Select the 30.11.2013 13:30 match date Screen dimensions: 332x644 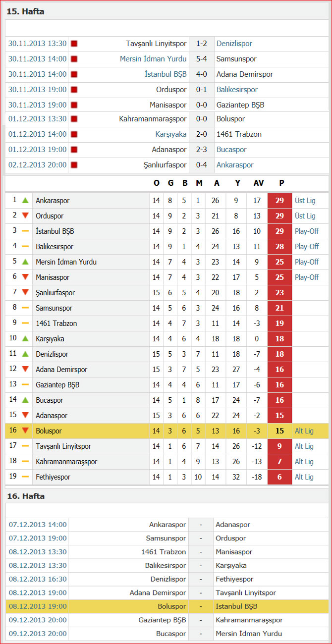37,44
